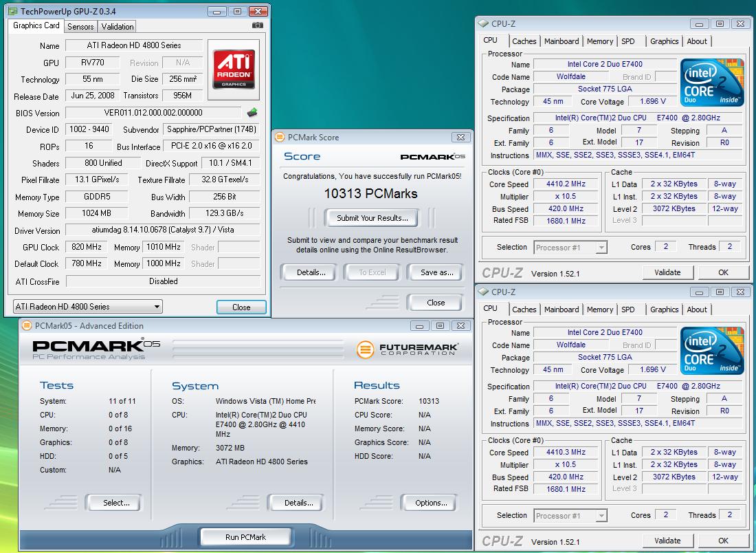This screenshot has height=553, width=756.
Task: Click the BIOS Version field in GPU-Z
Action: (x=153, y=113)
